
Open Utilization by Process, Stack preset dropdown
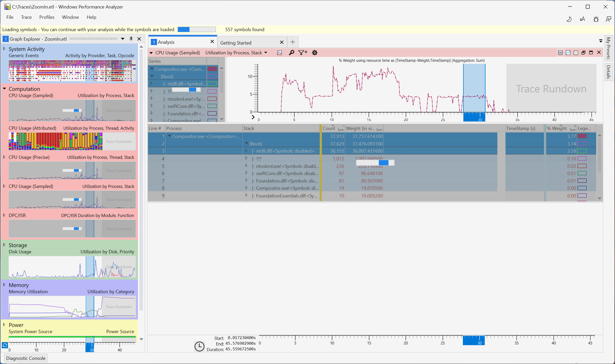266,53
